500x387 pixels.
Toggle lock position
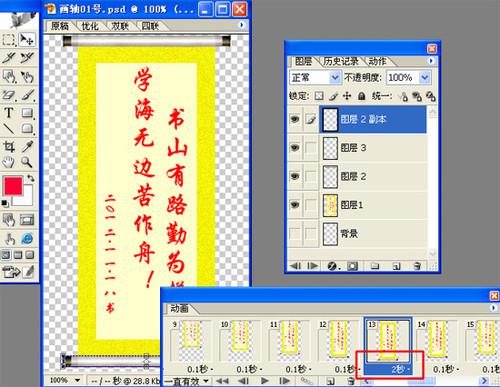(x=347, y=96)
